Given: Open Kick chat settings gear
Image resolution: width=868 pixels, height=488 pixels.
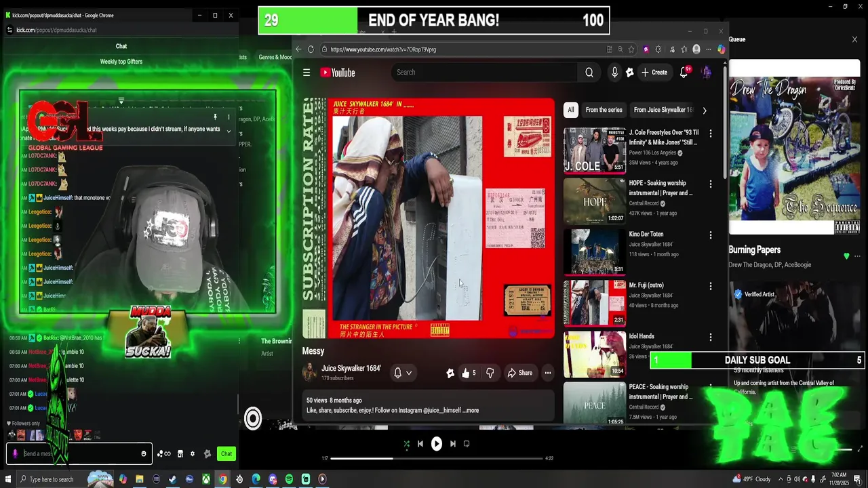Looking at the screenshot, I should (x=192, y=453).
